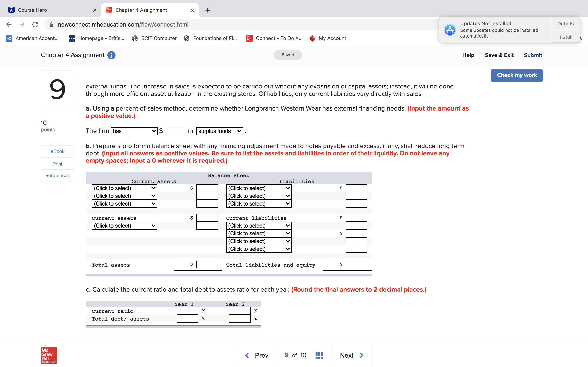588x367 pixels.
Task: Click the browser back arrow
Action: pyautogui.click(x=9, y=24)
